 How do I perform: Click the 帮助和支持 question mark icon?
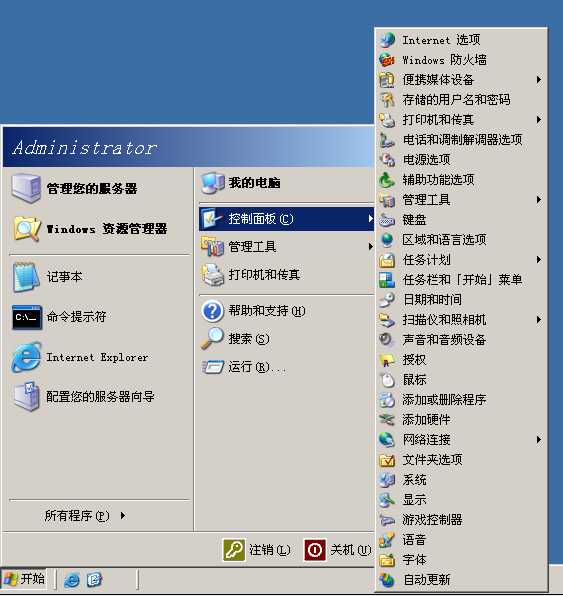[213, 311]
